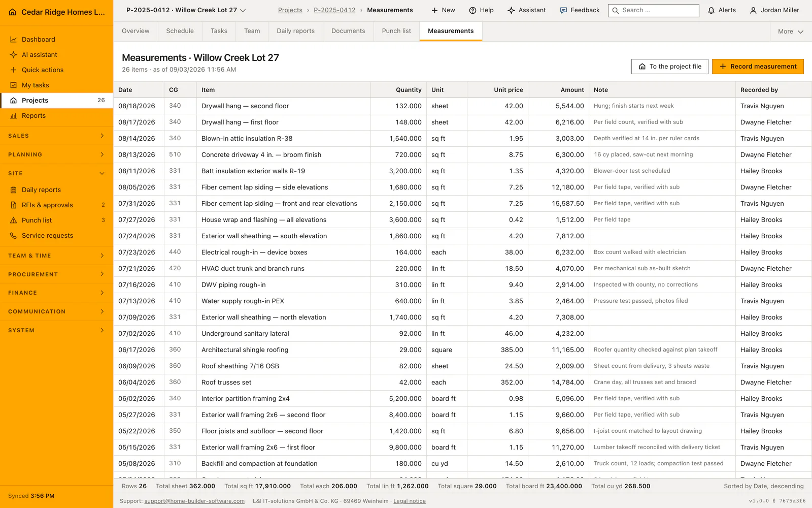Open Quick actions in the sidebar

(56, 70)
